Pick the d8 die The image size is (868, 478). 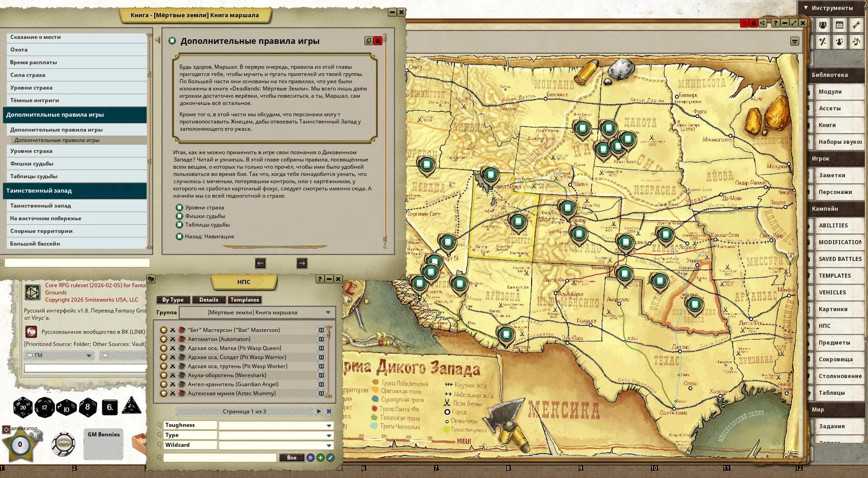coord(88,407)
